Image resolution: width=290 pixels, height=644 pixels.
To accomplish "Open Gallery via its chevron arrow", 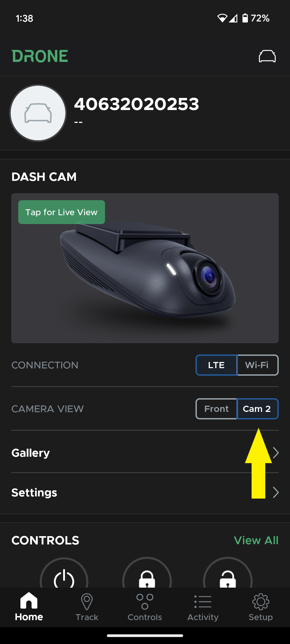I will 276,453.
